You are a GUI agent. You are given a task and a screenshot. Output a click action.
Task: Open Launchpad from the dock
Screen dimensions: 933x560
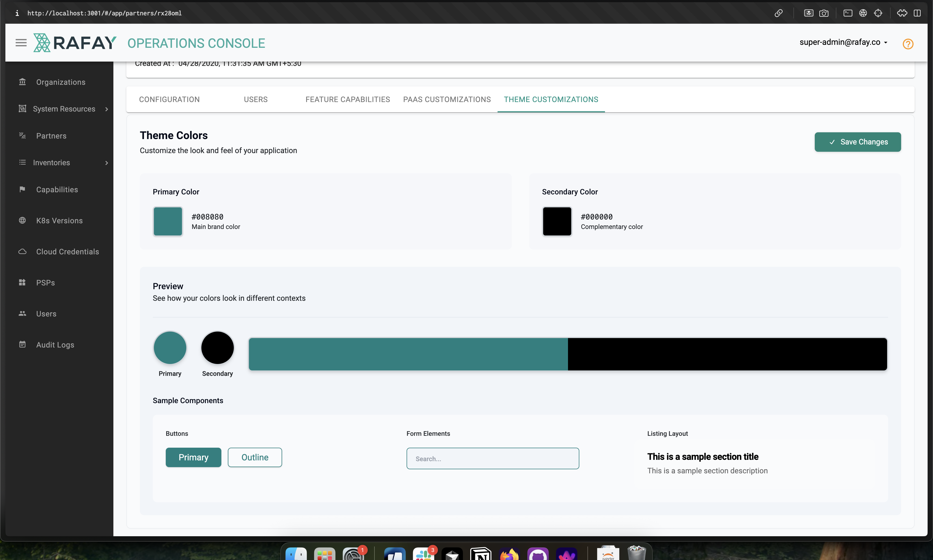[x=324, y=553]
